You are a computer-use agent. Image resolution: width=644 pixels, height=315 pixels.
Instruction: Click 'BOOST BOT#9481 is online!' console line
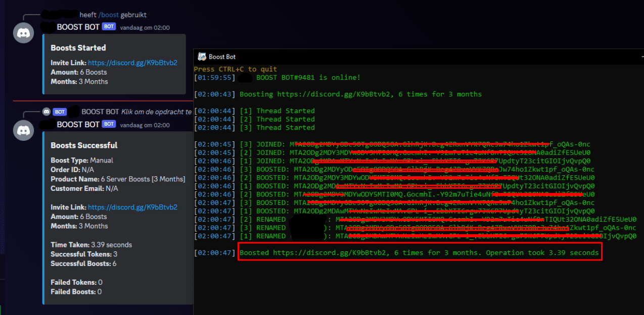(x=277, y=78)
